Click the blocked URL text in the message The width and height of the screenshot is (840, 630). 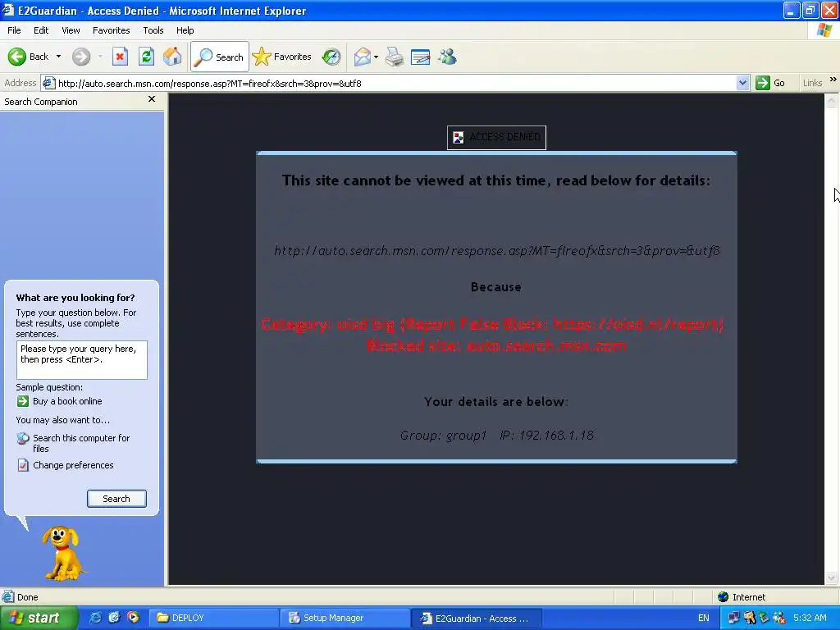pos(496,251)
